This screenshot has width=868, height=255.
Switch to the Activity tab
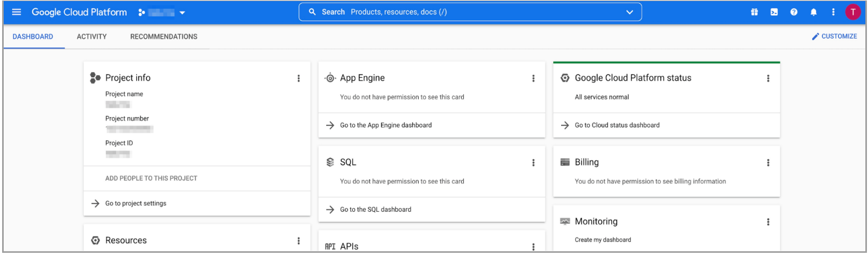pos(92,37)
